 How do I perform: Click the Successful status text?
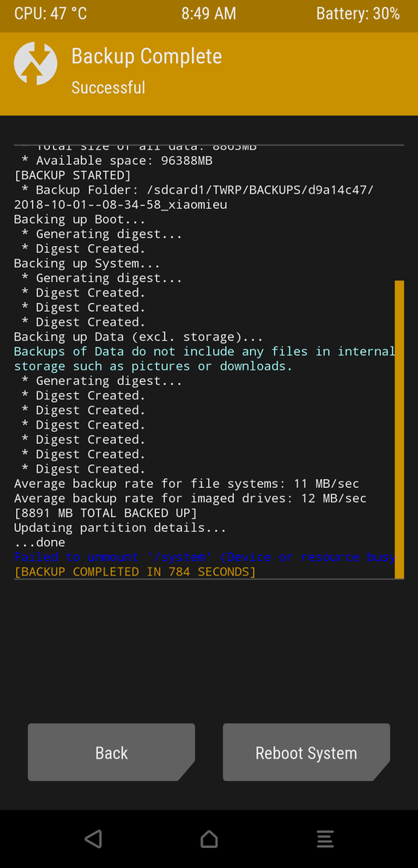(x=109, y=88)
